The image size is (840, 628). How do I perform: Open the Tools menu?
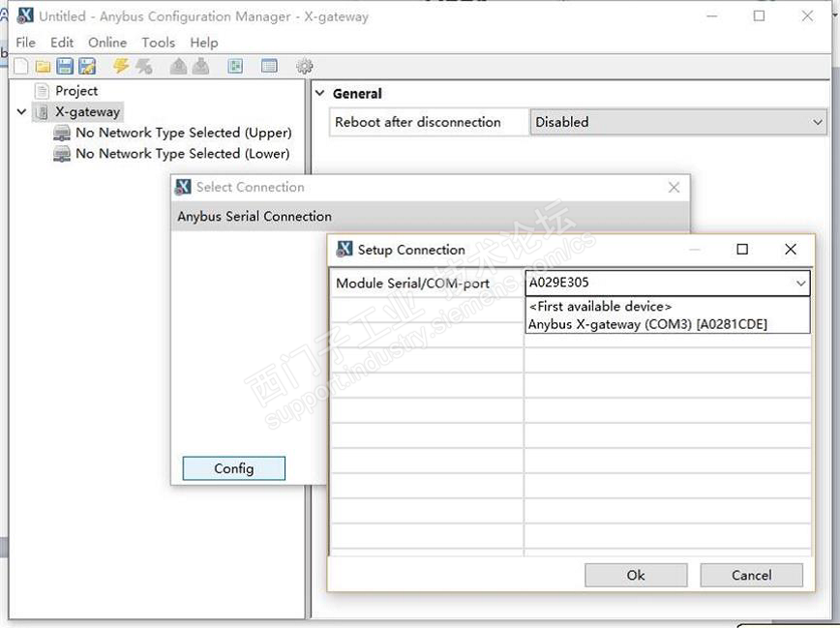[x=158, y=43]
